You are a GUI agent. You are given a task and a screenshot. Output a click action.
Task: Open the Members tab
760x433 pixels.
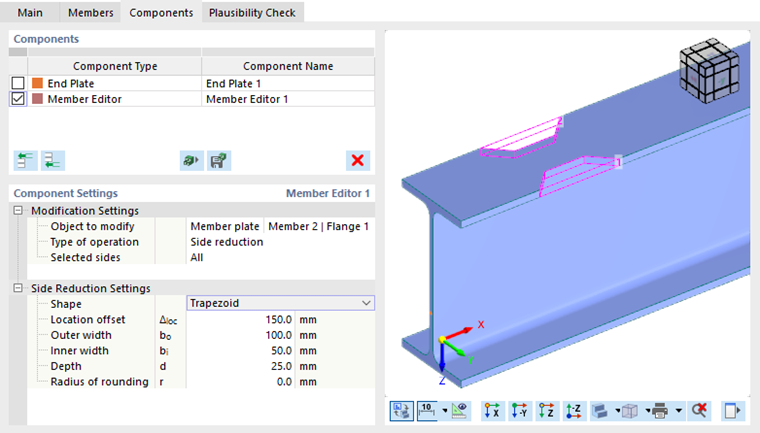(x=91, y=13)
